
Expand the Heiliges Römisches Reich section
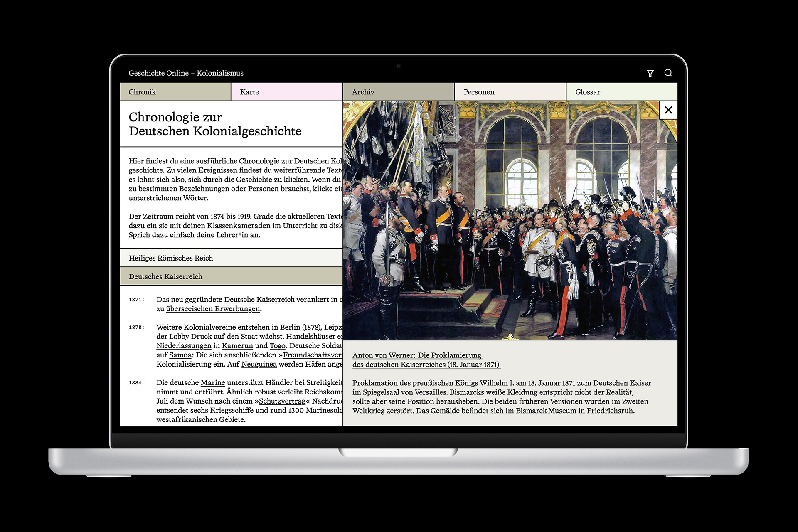coord(231,258)
